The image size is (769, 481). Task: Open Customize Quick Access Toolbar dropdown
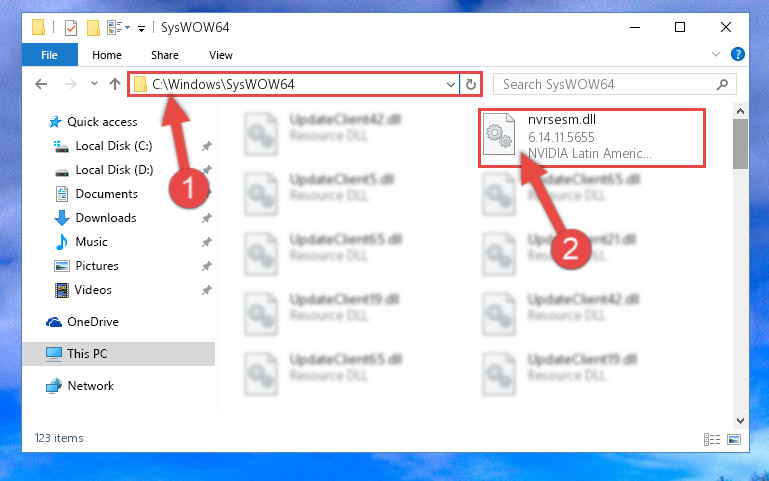point(141,29)
